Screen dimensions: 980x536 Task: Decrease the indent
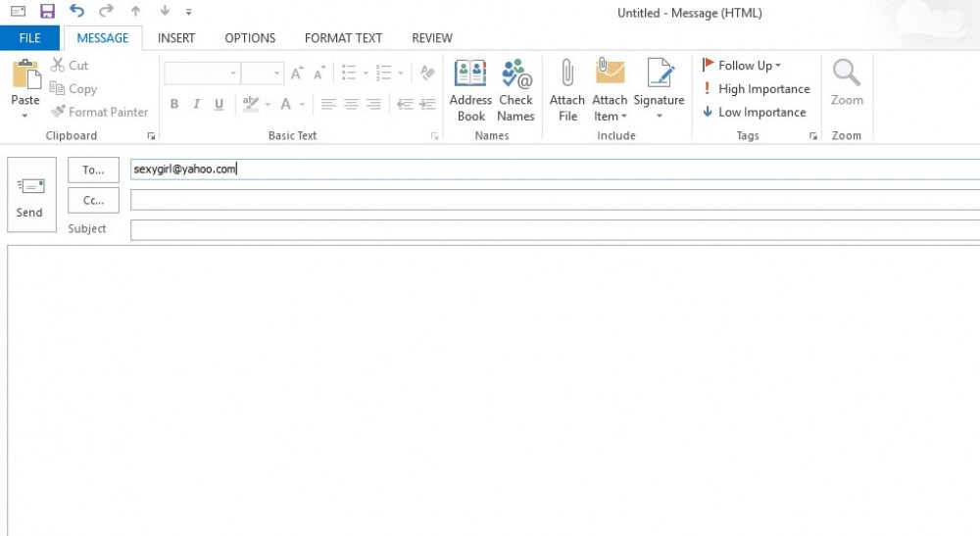point(405,104)
